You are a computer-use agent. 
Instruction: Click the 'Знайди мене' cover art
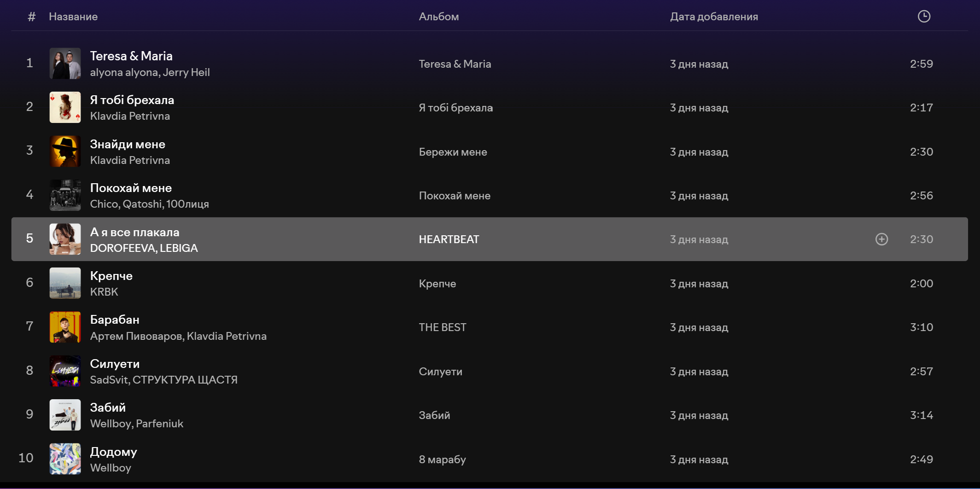[65, 151]
